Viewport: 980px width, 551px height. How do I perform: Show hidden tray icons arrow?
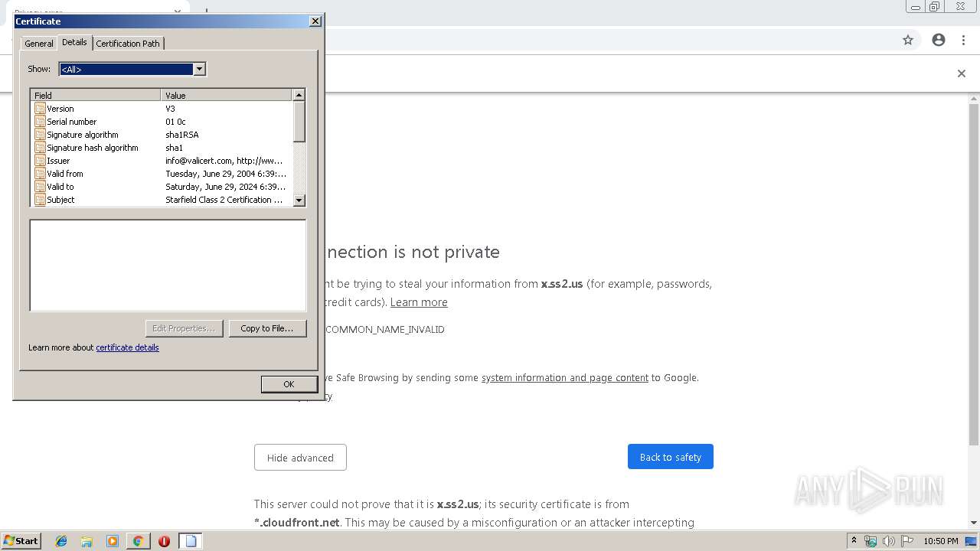[854, 541]
